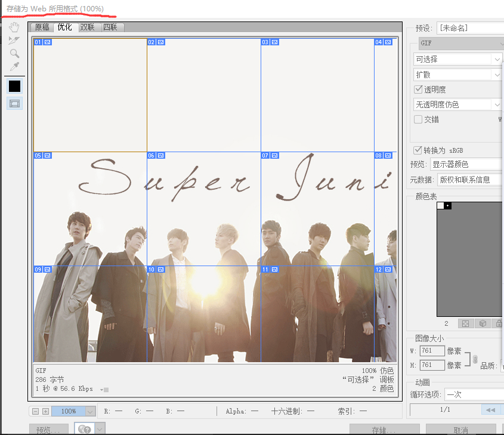
Task: Click the 取消 button
Action: [x=461, y=430]
